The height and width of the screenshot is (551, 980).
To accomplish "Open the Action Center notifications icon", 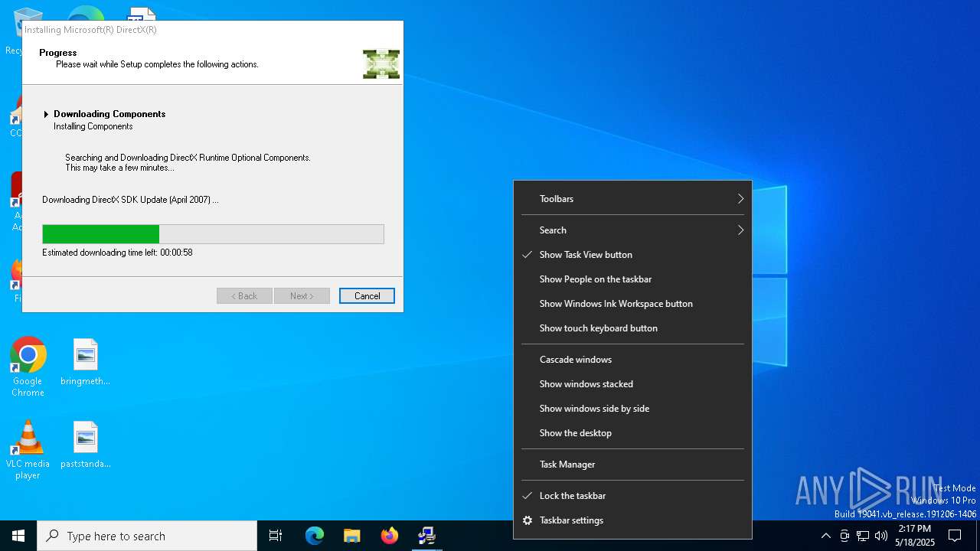I will pyautogui.click(x=955, y=536).
